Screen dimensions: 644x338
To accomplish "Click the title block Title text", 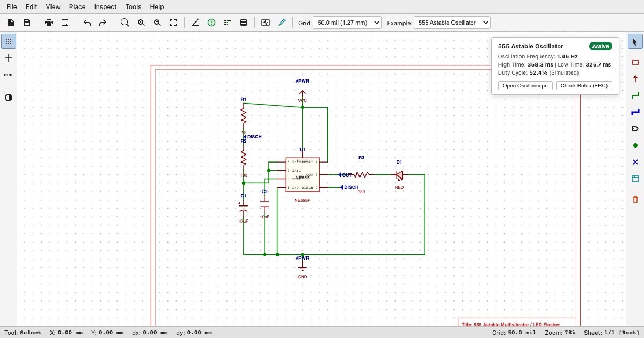I will (510, 324).
